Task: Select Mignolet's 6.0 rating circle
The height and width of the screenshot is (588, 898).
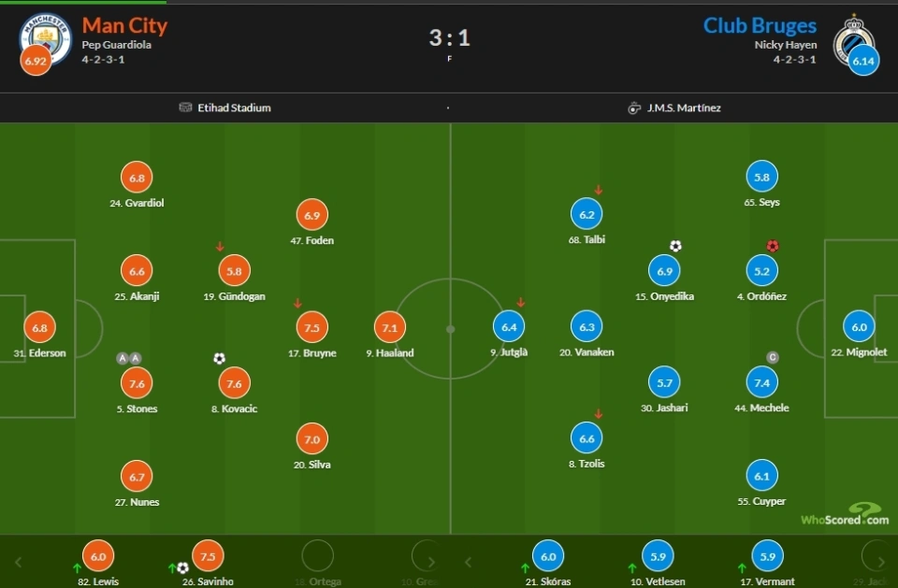Action: click(x=859, y=327)
